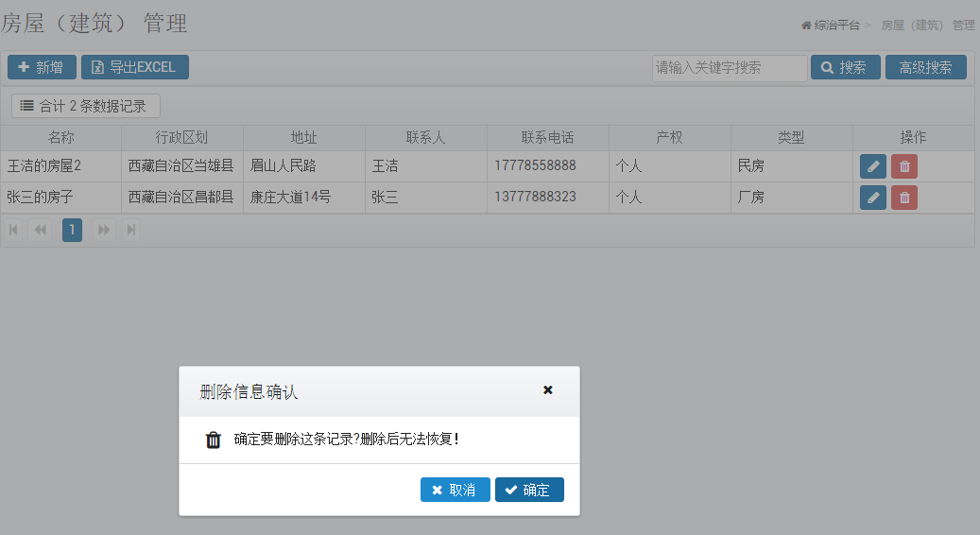
Task: Click the 房屋(建筑)管理 breadcrumb item
Action: [x=927, y=25]
